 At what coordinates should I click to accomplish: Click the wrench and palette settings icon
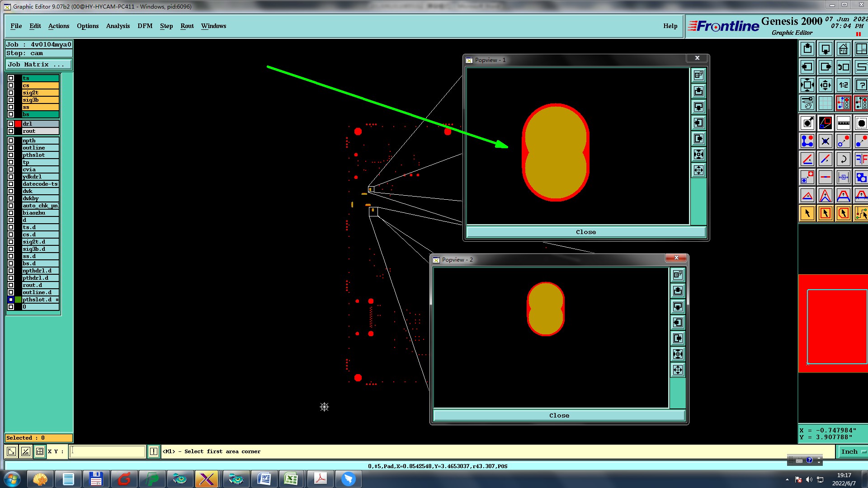[807, 103]
